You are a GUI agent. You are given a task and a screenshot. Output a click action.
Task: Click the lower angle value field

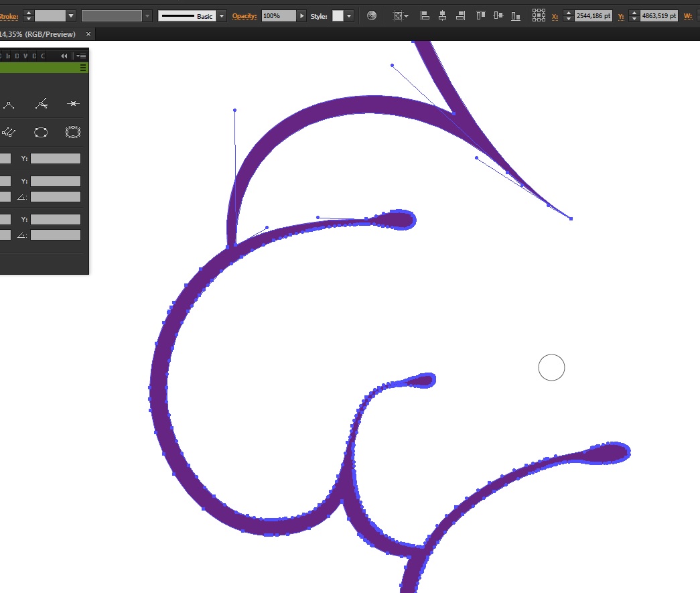tap(56, 235)
